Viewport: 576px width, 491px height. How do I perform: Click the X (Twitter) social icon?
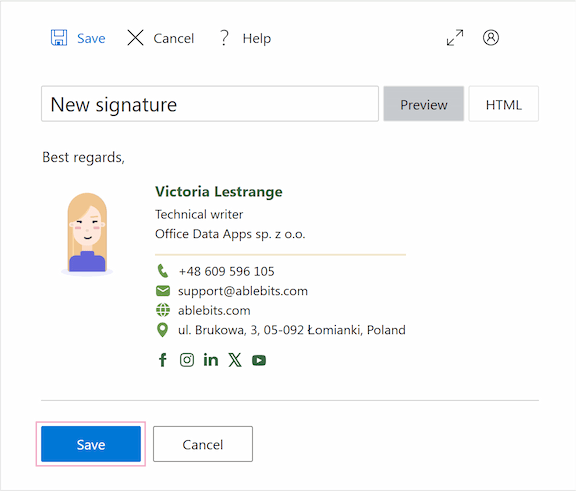click(235, 360)
